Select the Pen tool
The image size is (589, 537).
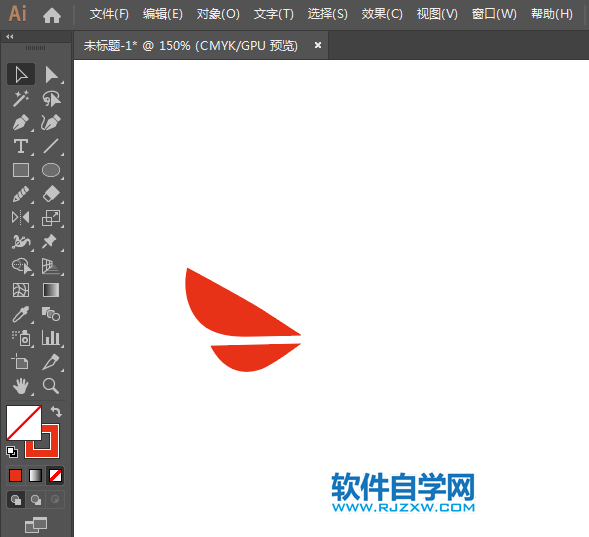point(21,122)
